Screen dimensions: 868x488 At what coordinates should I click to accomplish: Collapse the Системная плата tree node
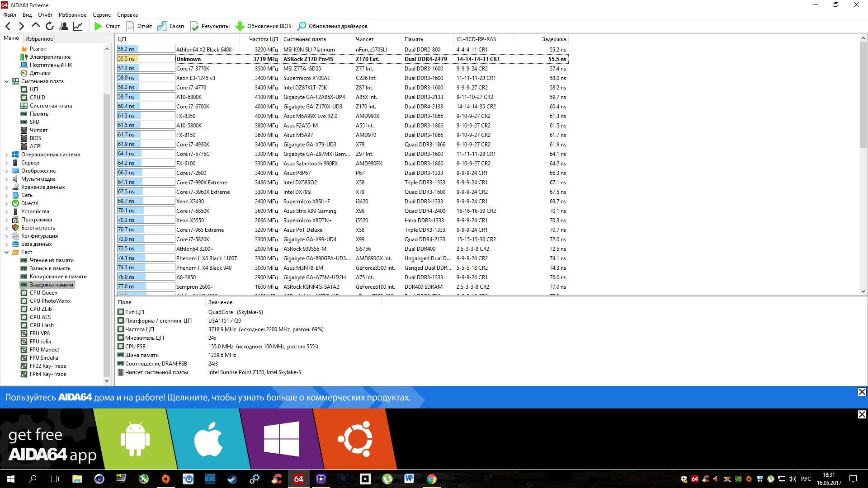pos(7,81)
